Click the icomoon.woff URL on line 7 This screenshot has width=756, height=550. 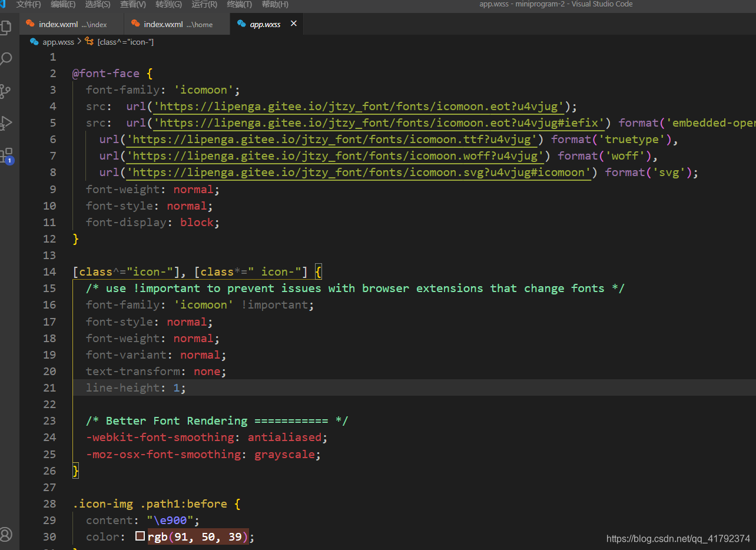click(336, 156)
